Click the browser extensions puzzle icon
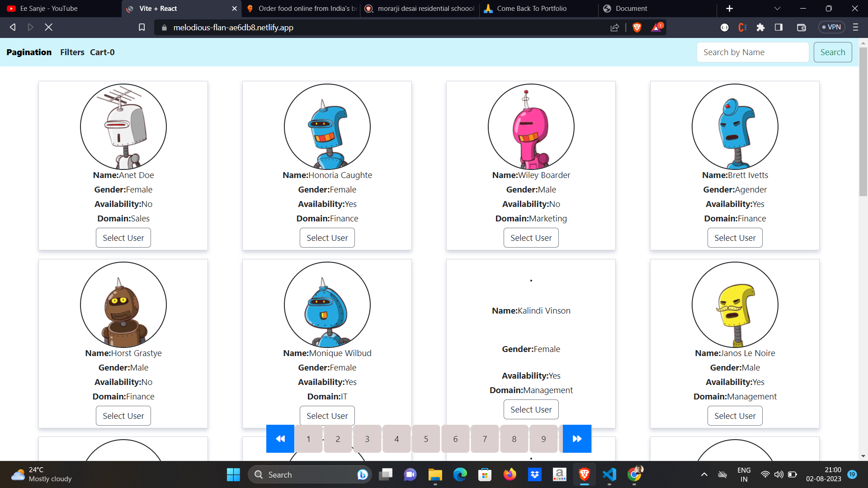 point(760,28)
